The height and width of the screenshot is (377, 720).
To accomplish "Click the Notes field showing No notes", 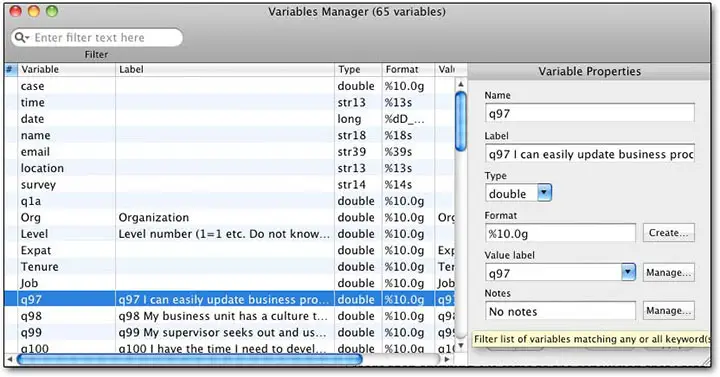I will tap(560, 311).
